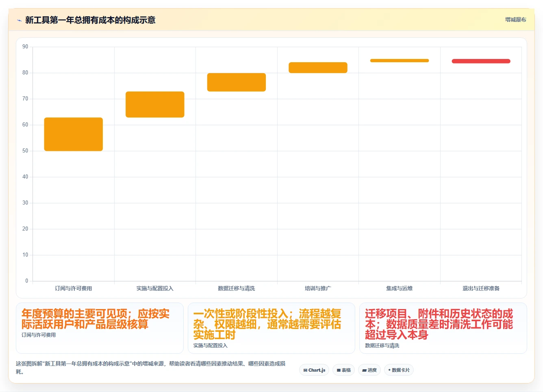Click the 订阅与许可费用 axis label
The image size is (543, 392).
tap(74, 288)
